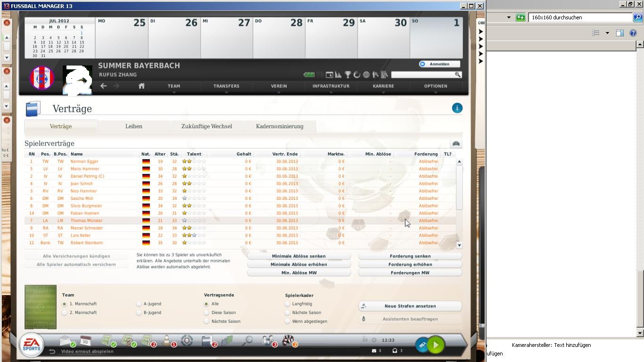Click the fan scarf icon with orange badge
This screenshot has height=362, width=644.
click(x=288, y=340)
